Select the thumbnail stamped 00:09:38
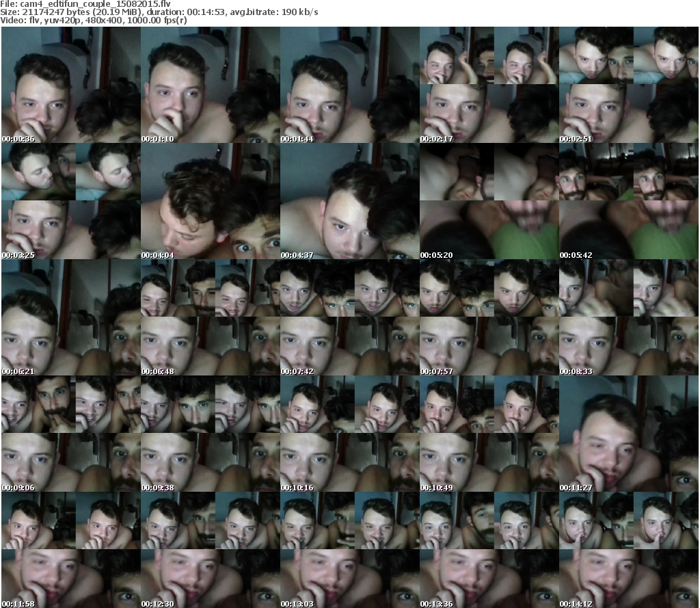700x608 pixels. click(x=211, y=434)
